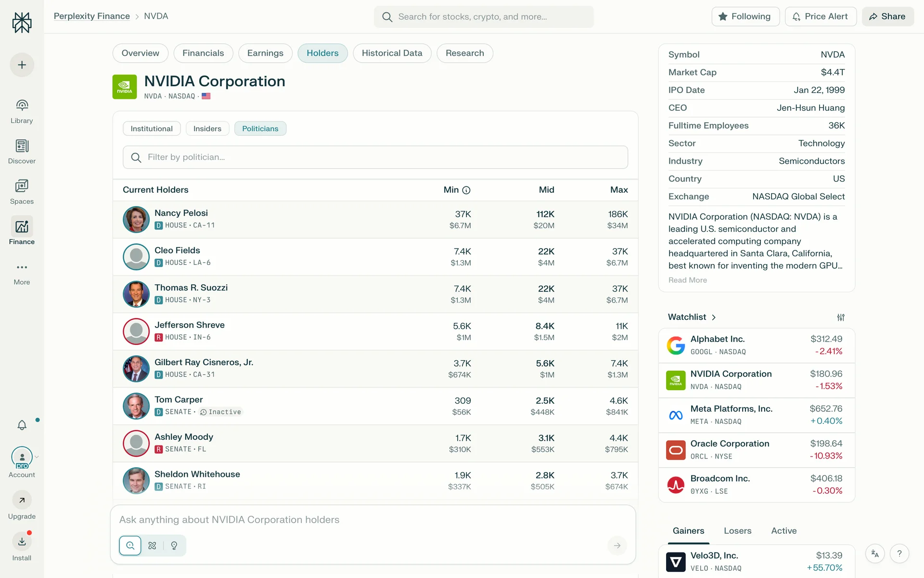Open the Discover sidebar icon

22,146
